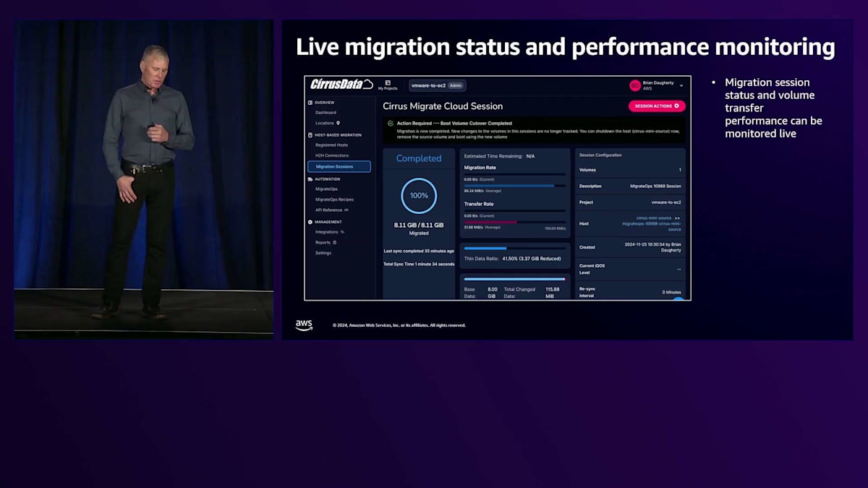Click Estimated Time Remaining N/A
868x488 pixels.
499,156
